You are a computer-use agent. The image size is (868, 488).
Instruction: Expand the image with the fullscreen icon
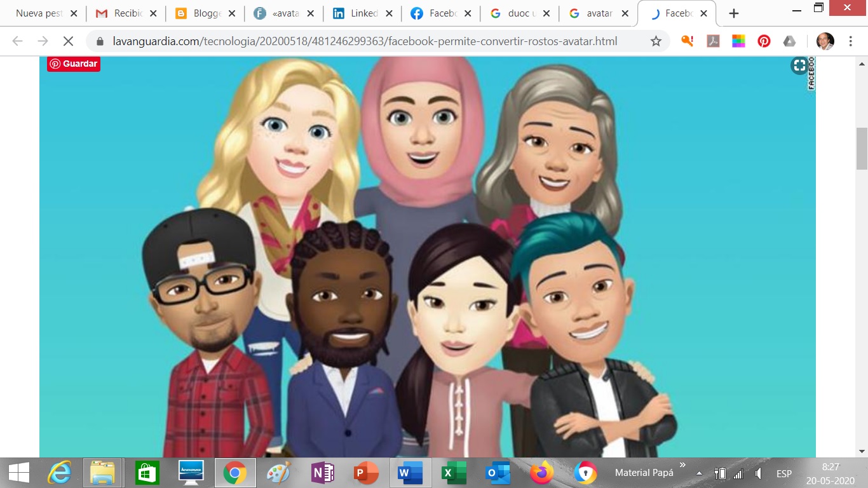(799, 65)
